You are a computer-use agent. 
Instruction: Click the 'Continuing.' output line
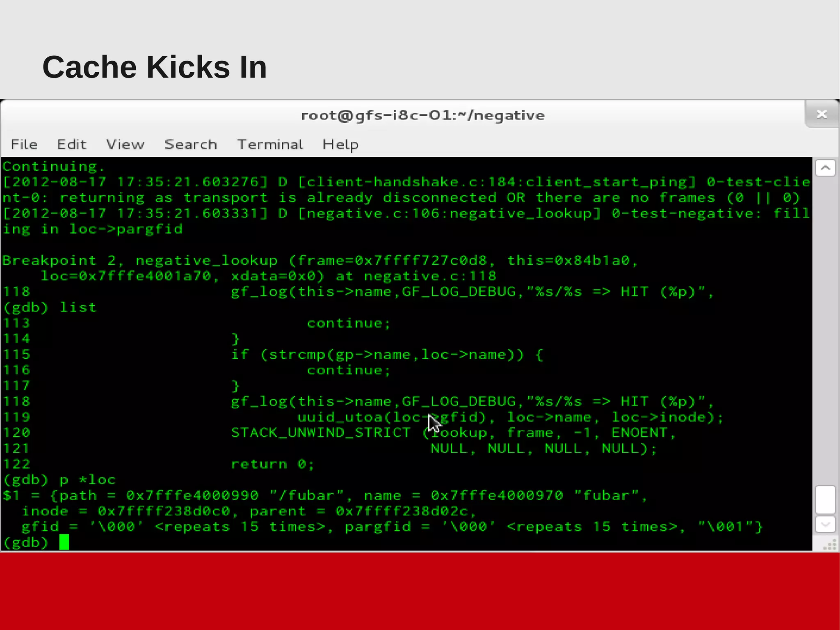(54, 166)
